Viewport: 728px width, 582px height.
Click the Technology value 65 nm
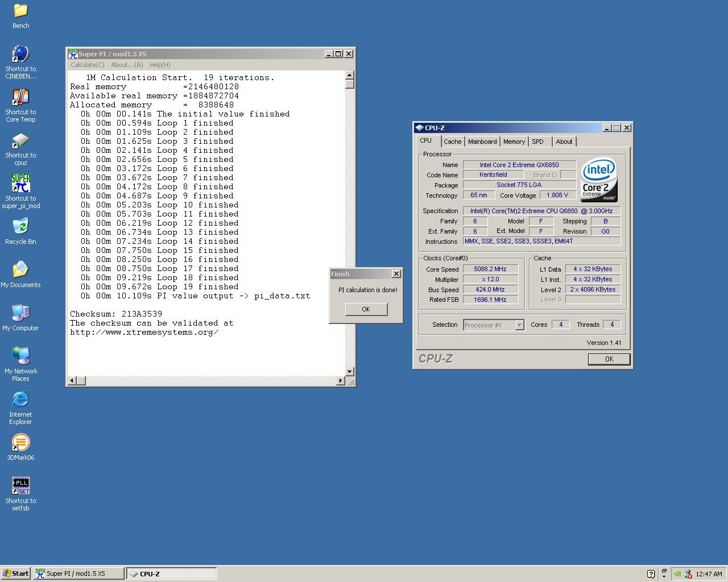(479, 195)
